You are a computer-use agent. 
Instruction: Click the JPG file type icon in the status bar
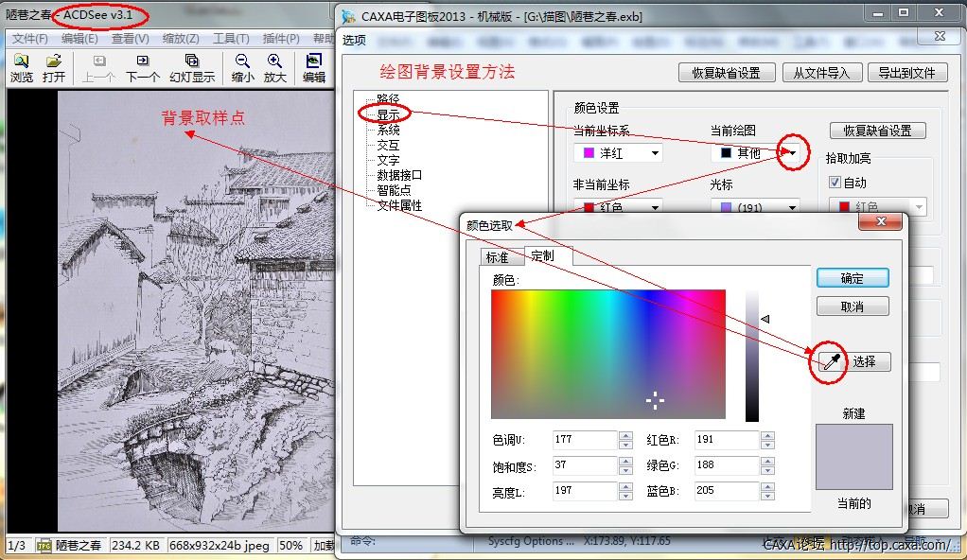coord(44,546)
